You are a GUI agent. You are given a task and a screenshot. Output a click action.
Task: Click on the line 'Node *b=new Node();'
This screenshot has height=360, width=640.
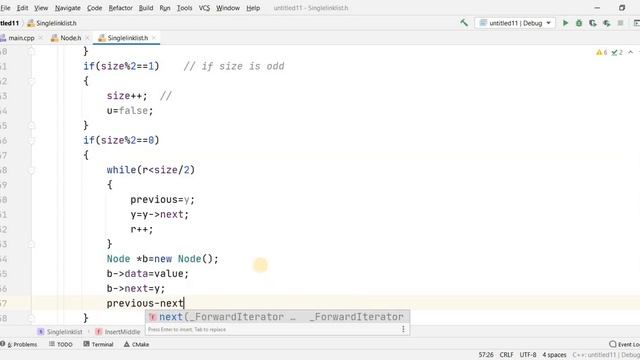(162, 259)
